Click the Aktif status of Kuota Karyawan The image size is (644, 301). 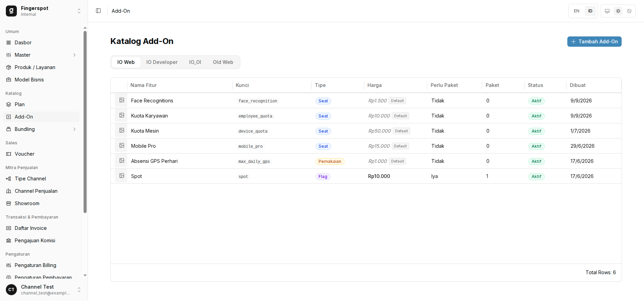pos(536,116)
